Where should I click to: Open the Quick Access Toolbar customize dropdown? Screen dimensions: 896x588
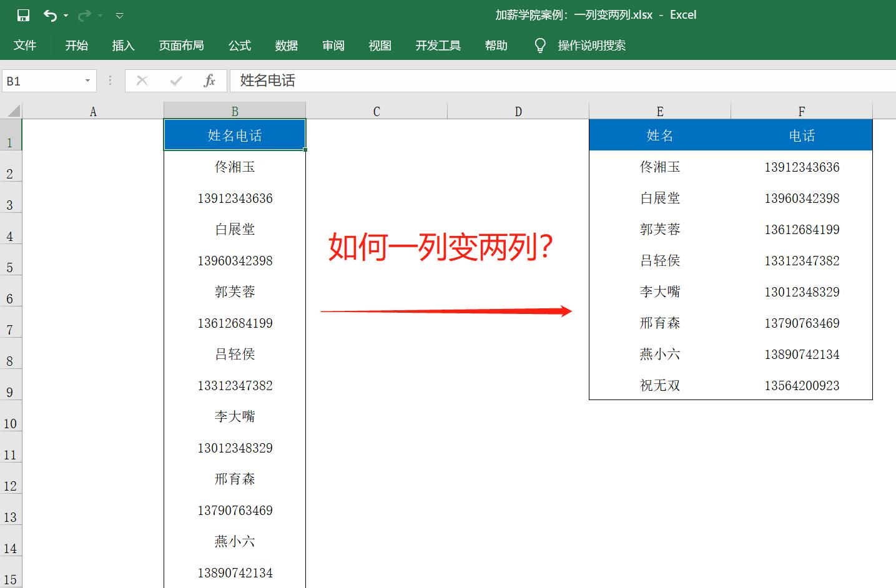click(x=119, y=15)
